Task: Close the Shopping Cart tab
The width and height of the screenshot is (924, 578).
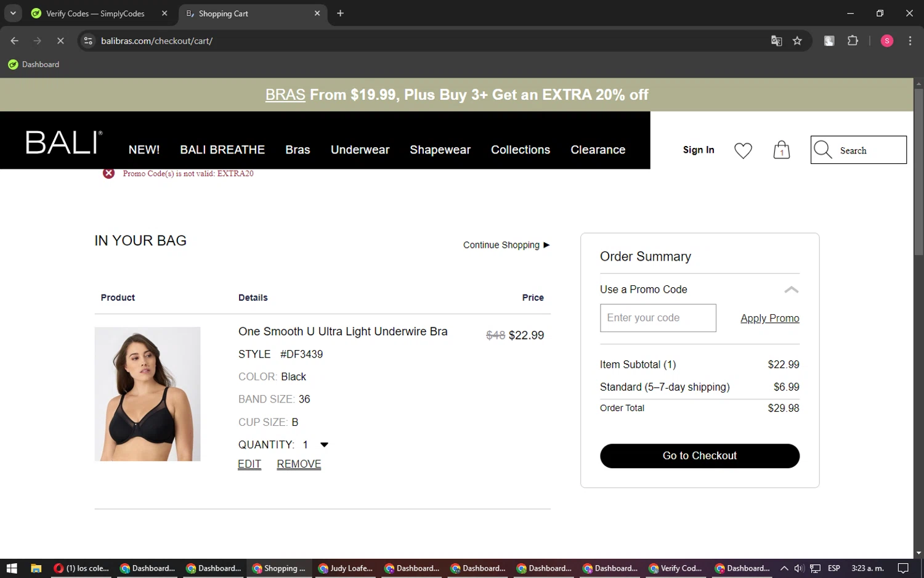Action: (x=317, y=13)
